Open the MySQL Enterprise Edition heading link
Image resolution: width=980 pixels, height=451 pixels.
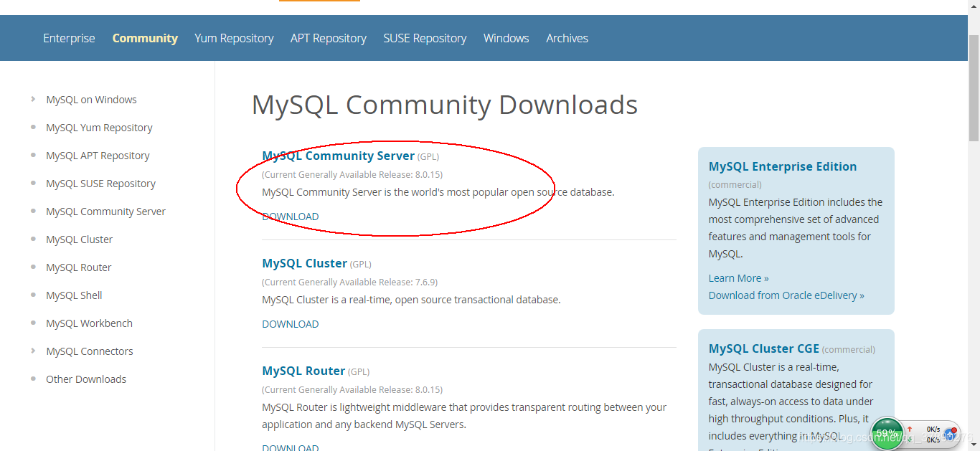point(783,166)
